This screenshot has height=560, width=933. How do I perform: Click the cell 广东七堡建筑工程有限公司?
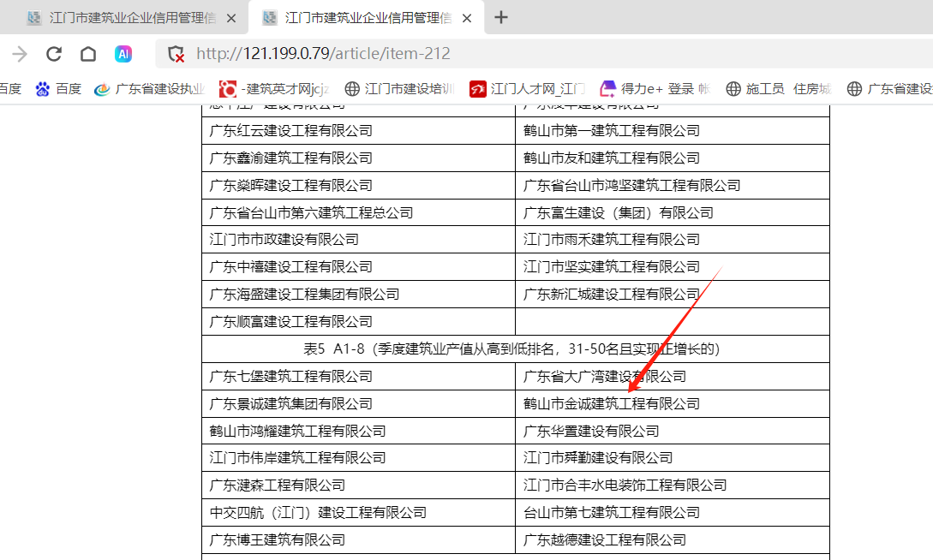point(359,376)
